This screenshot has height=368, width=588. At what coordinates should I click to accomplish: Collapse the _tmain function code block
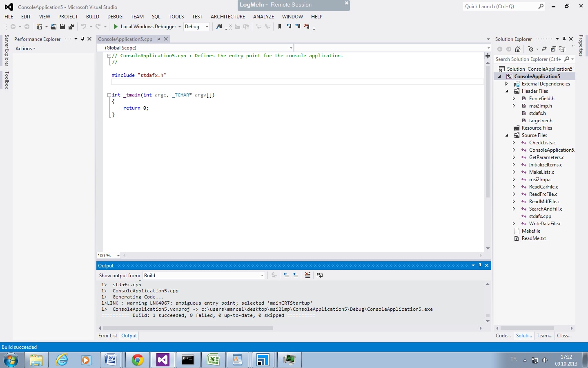pos(109,95)
